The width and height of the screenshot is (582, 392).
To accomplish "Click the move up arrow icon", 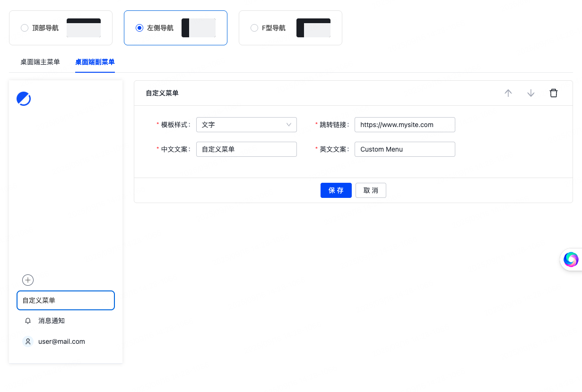I will click(508, 93).
